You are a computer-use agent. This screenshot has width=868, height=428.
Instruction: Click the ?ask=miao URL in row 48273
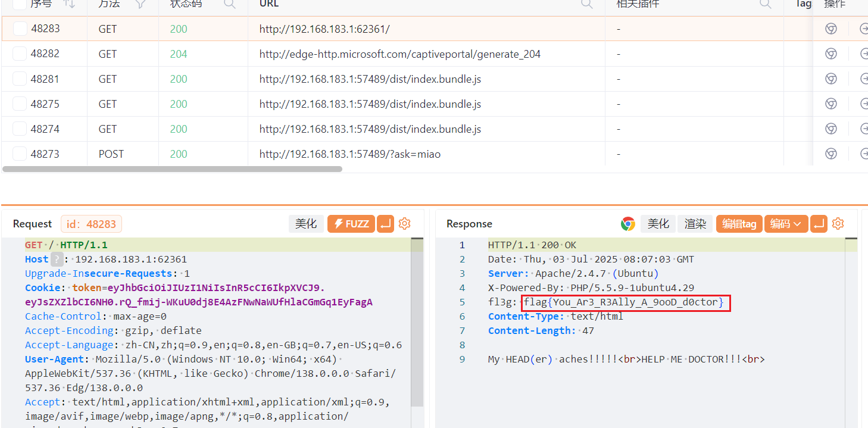(x=350, y=154)
